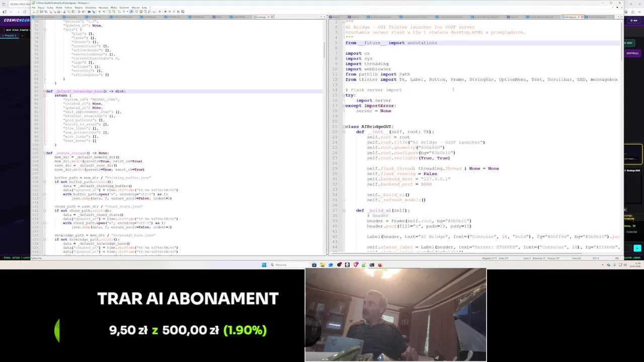The height and width of the screenshot is (362, 644).
Task: Click line "from __future__ import annotations"
Action: 391,43
